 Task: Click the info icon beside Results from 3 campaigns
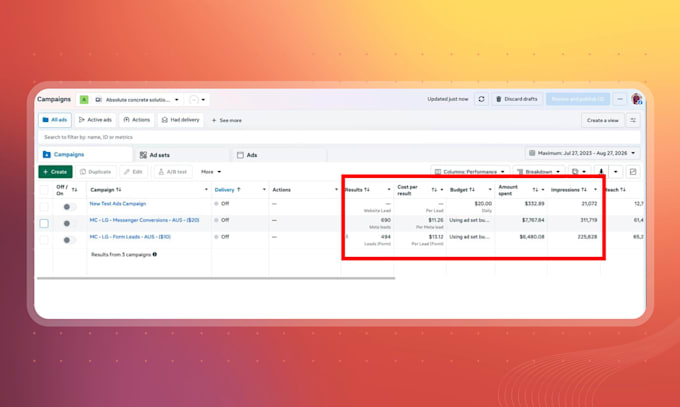click(x=155, y=254)
